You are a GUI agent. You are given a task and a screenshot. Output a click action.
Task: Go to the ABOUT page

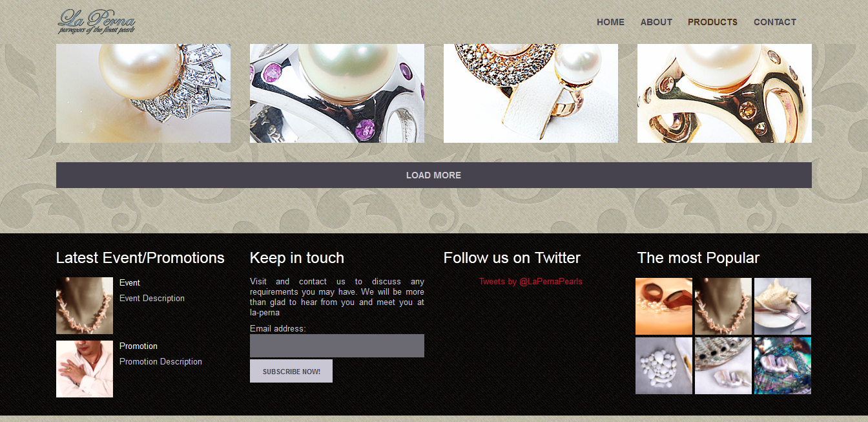click(x=656, y=22)
